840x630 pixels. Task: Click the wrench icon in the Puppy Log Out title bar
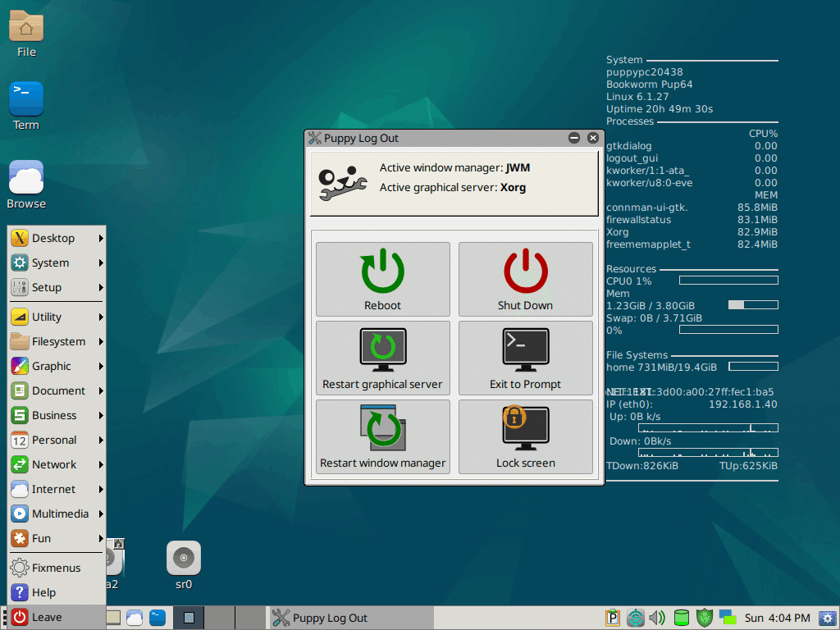[315, 138]
